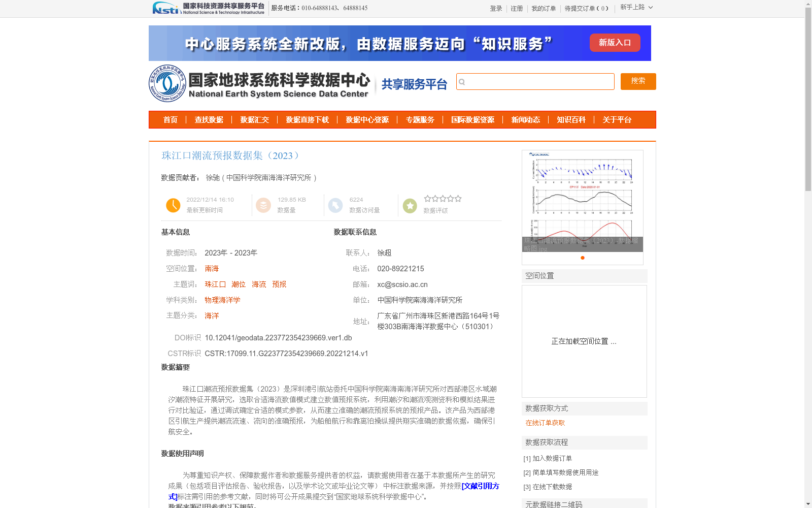Focus the search input field
The height and width of the screenshot is (508, 812).
[x=535, y=82]
